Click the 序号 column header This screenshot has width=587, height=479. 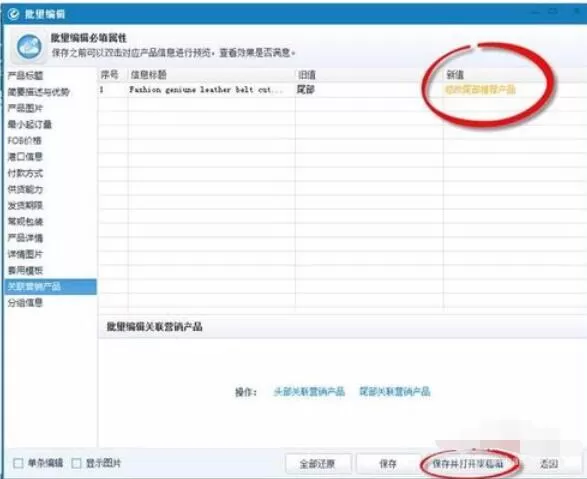pyautogui.click(x=109, y=75)
